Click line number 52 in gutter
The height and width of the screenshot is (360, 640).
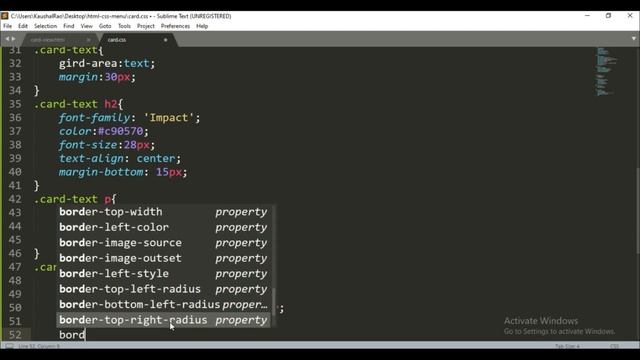[15, 335]
